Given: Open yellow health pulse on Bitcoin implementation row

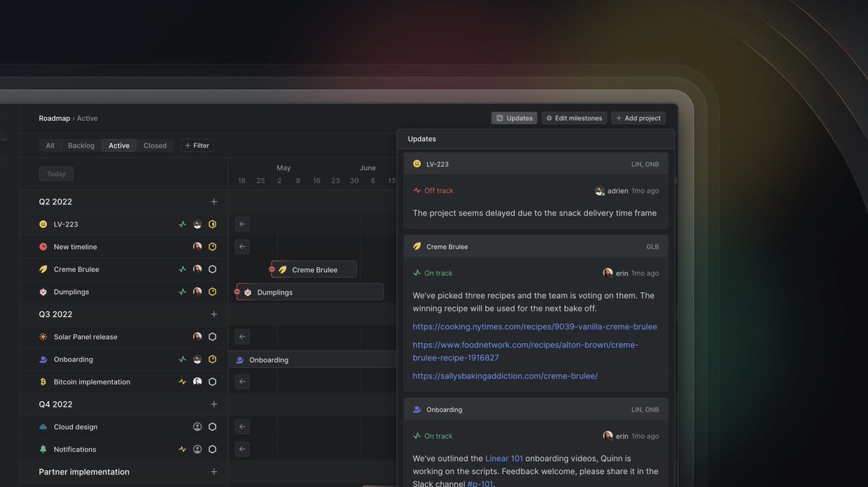Looking at the screenshot, I should [182, 381].
